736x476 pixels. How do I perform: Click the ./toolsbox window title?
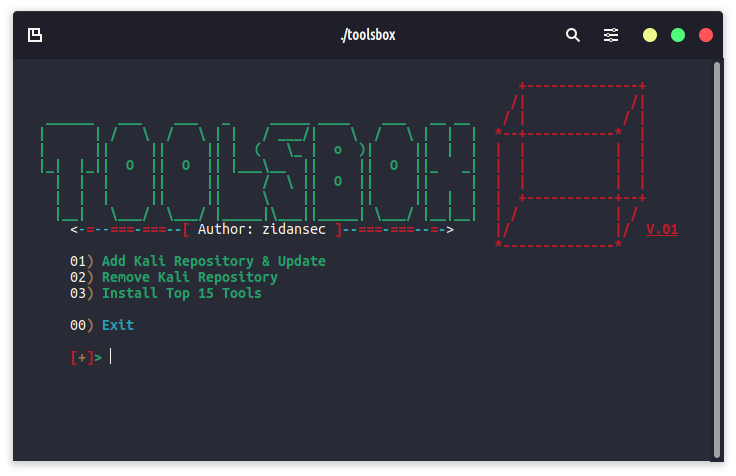point(368,35)
